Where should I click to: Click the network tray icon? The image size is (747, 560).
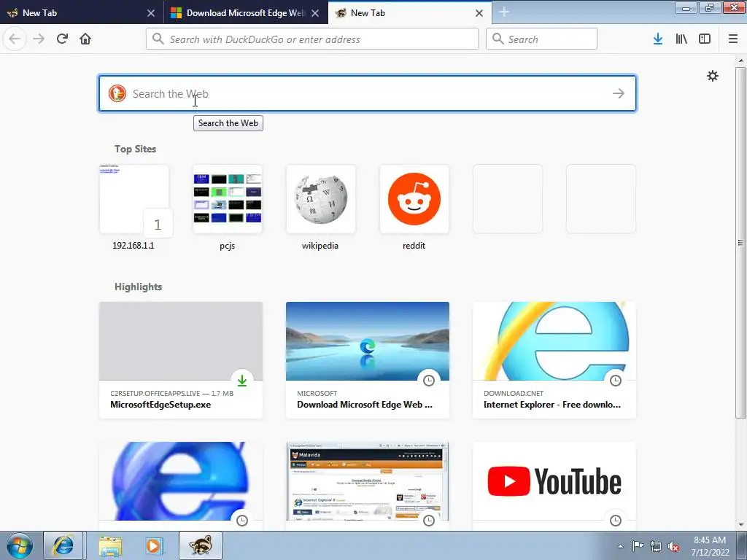click(x=656, y=546)
